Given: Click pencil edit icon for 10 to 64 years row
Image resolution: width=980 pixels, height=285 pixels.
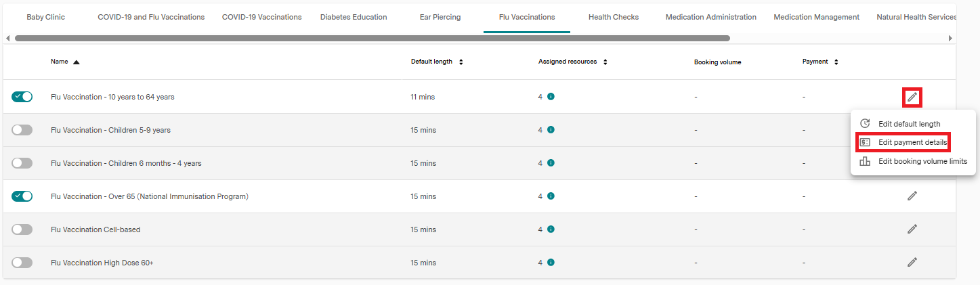Looking at the screenshot, I should 912,97.
